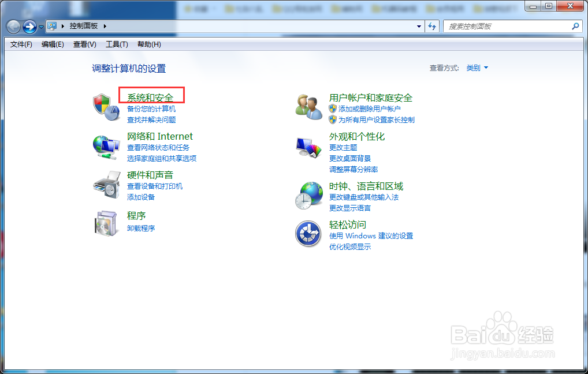Click the search magnifier icon
588x374 pixels.
pyautogui.click(x=575, y=26)
